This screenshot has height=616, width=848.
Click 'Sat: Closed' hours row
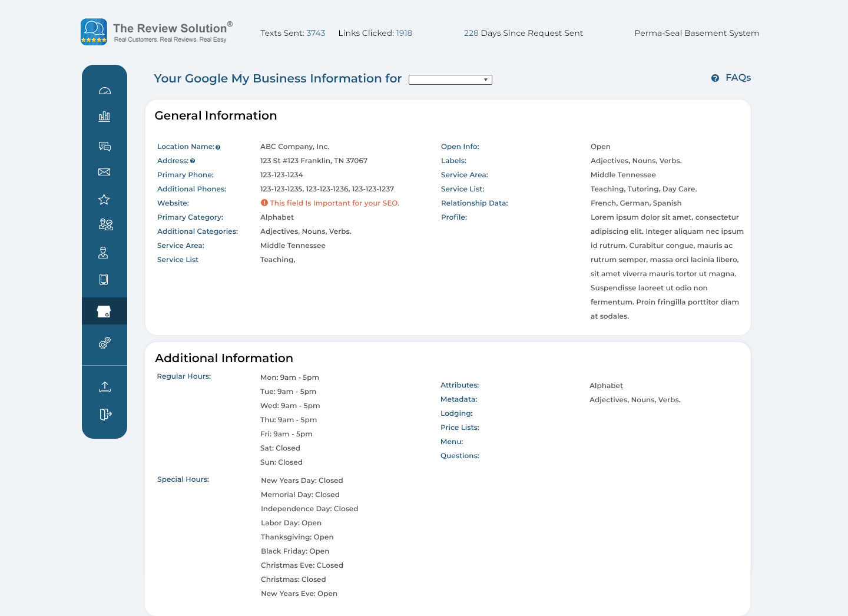(x=280, y=448)
